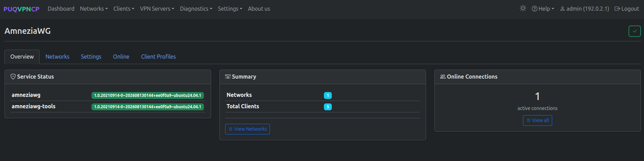Click the Networks label in Summary
This screenshot has height=161, width=644.
239,95
